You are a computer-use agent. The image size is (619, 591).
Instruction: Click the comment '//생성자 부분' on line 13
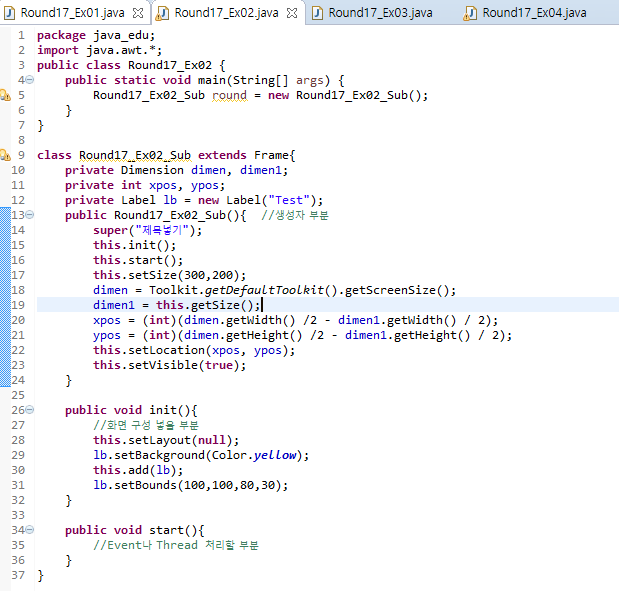[x=294, y=216]
